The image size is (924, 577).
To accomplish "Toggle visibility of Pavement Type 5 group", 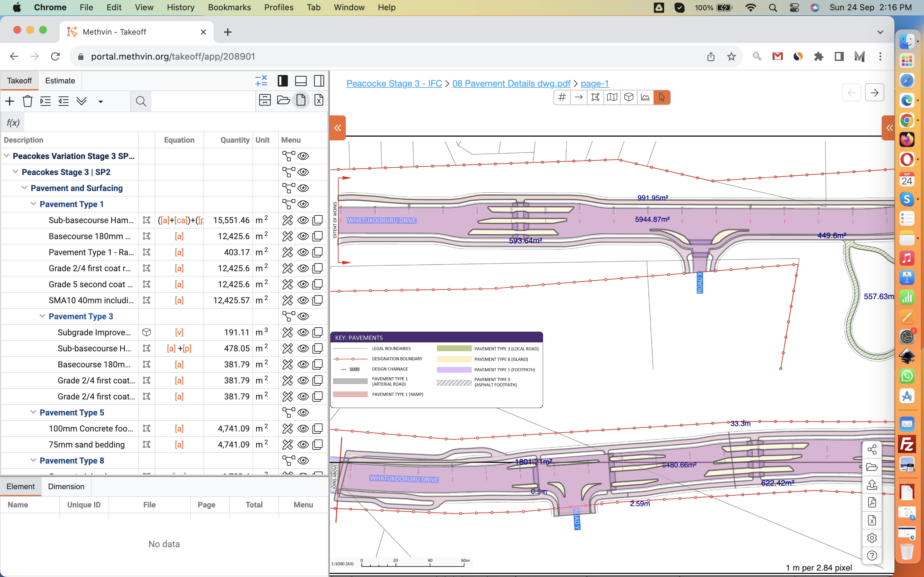I will (303, 413).
